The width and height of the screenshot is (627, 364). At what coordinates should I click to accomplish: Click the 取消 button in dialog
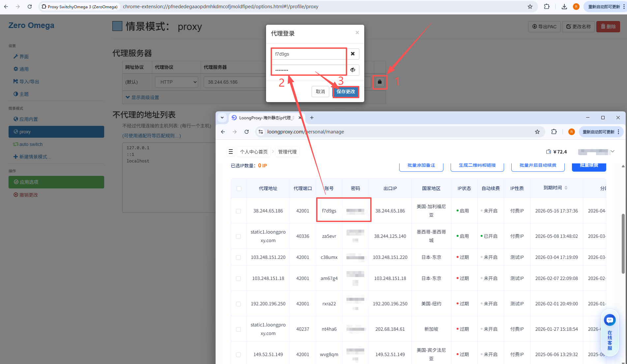(320, 92)
